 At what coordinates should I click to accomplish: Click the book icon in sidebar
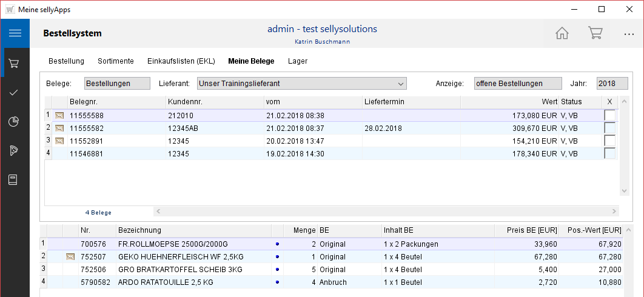tap(15, 180)
